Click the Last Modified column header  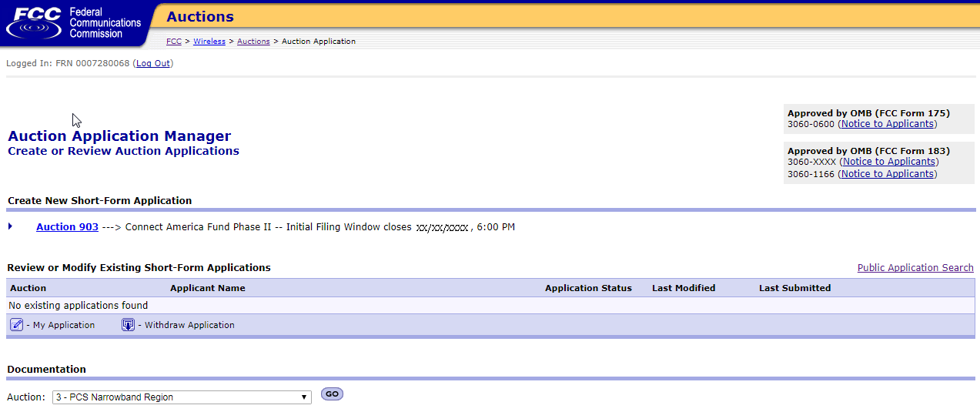point(684,288)
